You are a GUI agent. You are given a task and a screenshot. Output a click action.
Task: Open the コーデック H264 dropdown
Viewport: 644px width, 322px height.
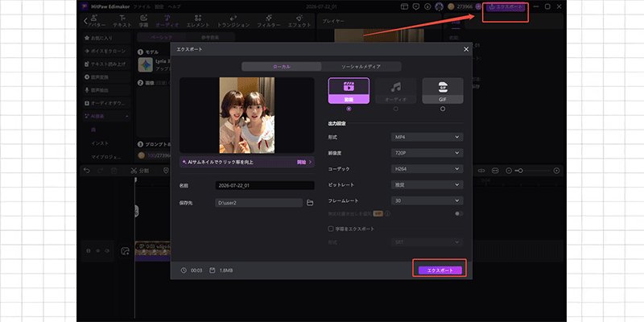(x=427, y=169)
